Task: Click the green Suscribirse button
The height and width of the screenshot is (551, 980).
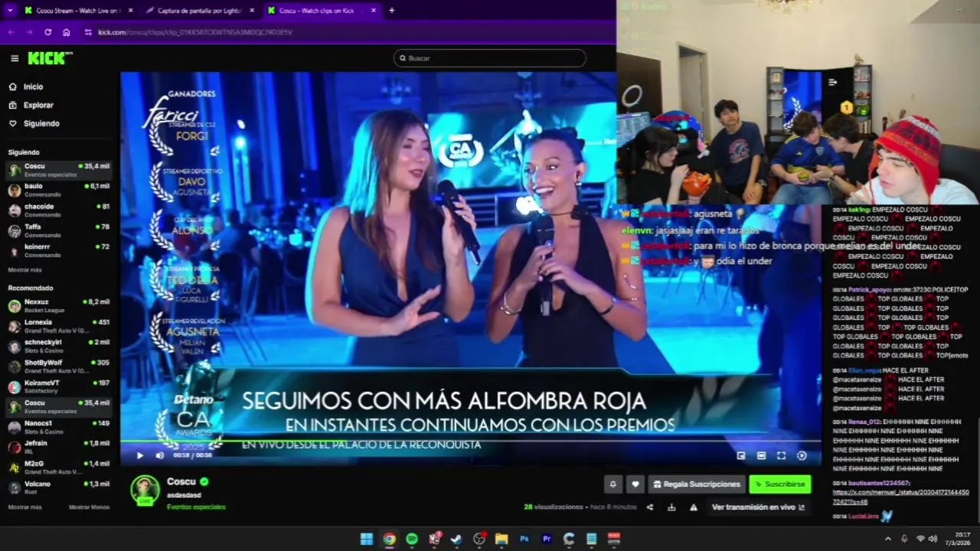Action: pyautogui.click(x=779, y=484)
